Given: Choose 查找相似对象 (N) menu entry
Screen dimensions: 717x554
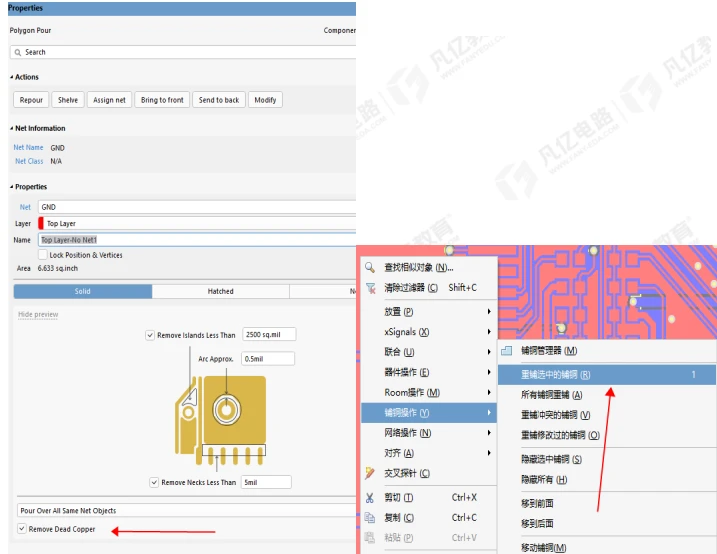Looking at the screenshot, I should 428,267.
